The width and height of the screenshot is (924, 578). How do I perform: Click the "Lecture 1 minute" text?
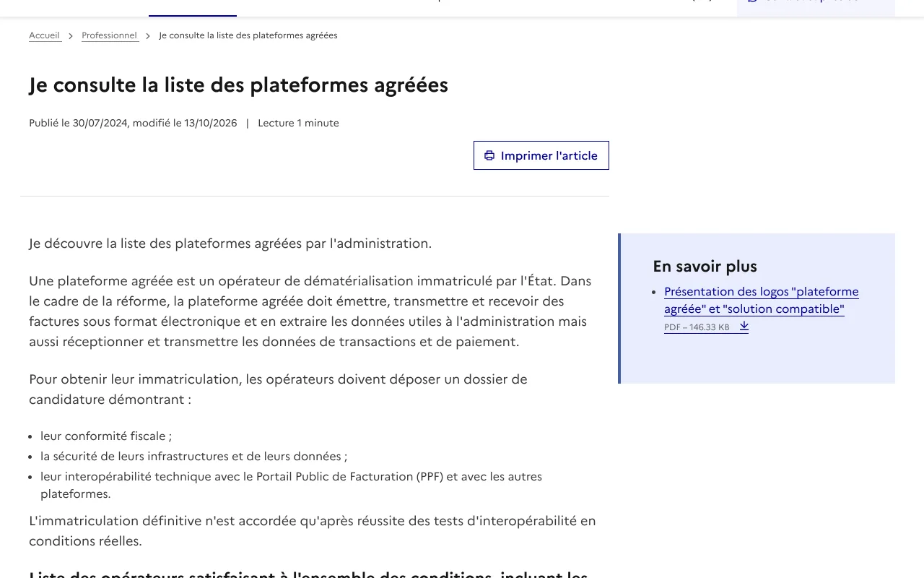298,123
